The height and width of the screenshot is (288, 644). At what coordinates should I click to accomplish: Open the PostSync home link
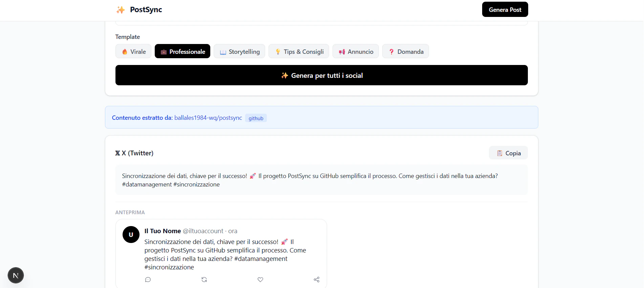pos(139,10)
